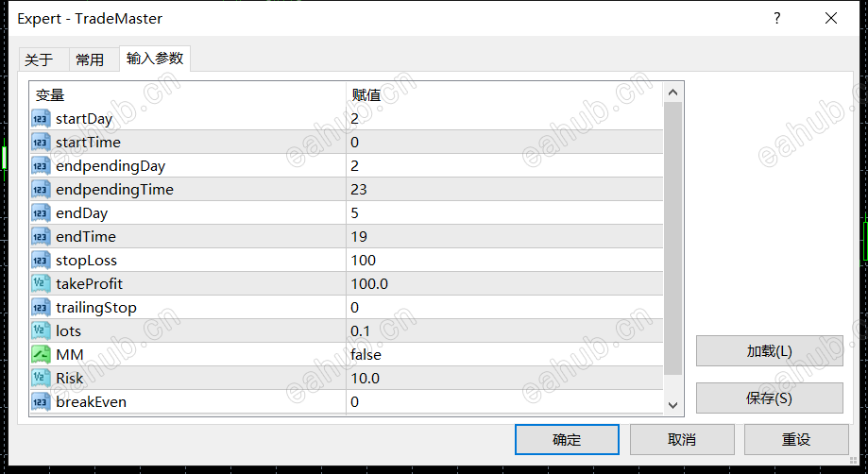The width and height of the screenshot is (868, 474).
Task: Click the integer icon beside breakEven
Action: pos(41,402)
